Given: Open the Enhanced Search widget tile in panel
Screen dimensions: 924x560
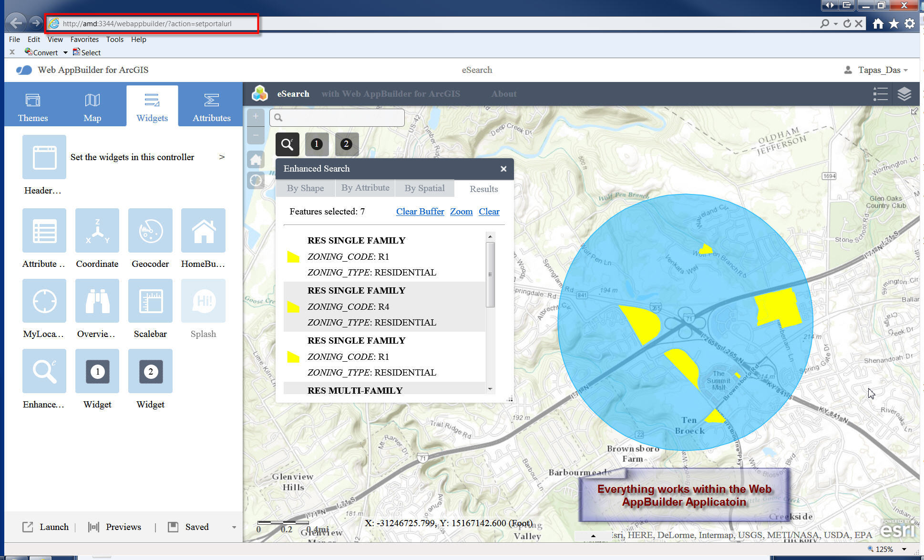Looking at the screenshot, I should click(44, 371).
